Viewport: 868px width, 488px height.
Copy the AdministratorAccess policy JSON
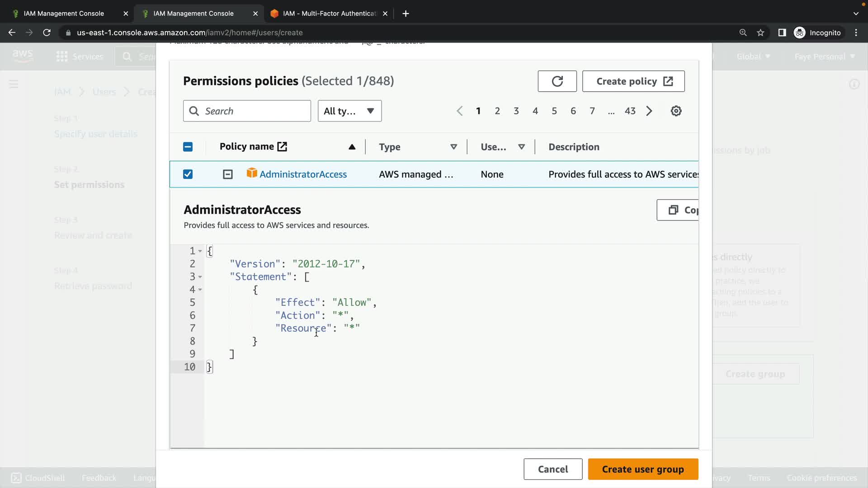(678, 210)
